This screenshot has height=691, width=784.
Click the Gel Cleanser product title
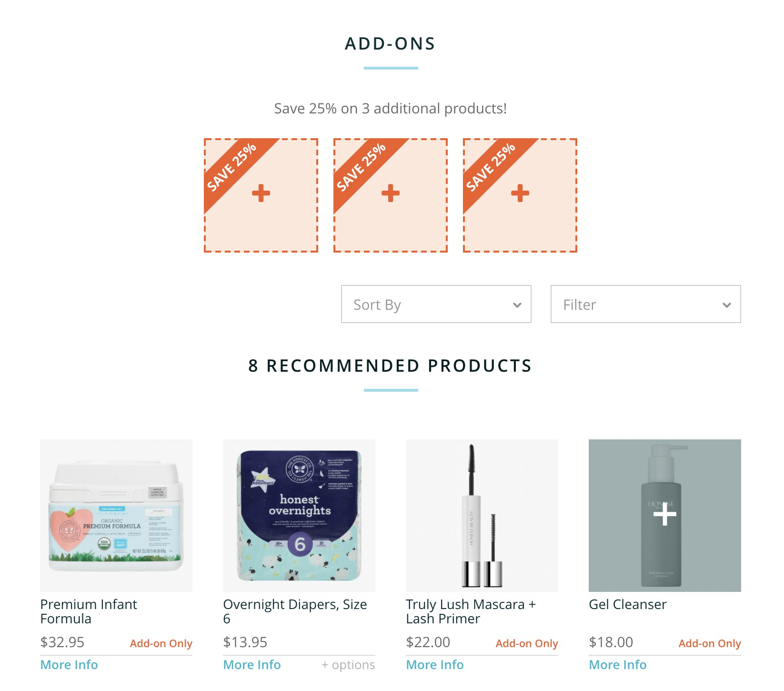[x=628, y=604]
